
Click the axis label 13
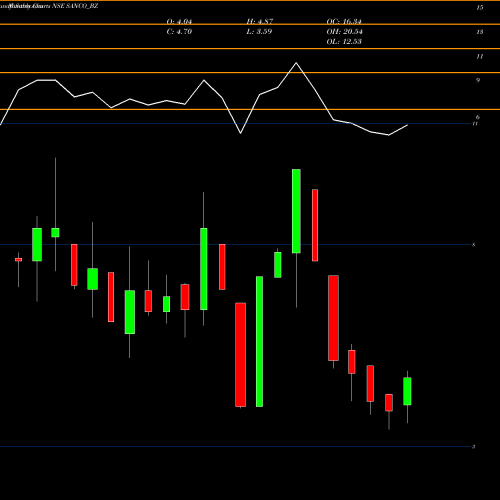tap(480, 32)
